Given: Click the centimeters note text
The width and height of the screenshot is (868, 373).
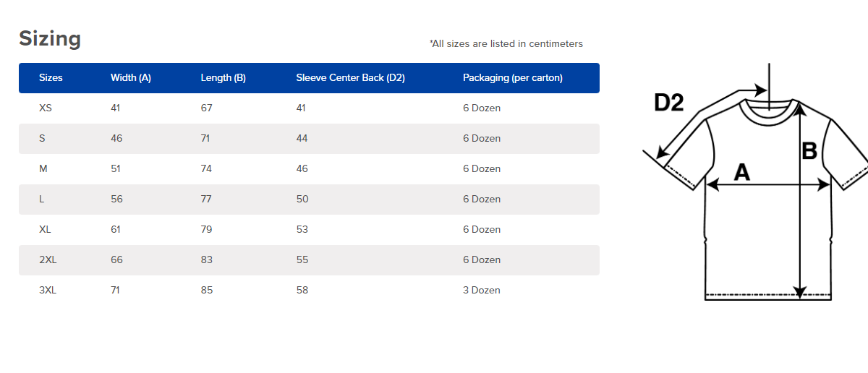Looking at the screenshot, I should coord(506,44).
